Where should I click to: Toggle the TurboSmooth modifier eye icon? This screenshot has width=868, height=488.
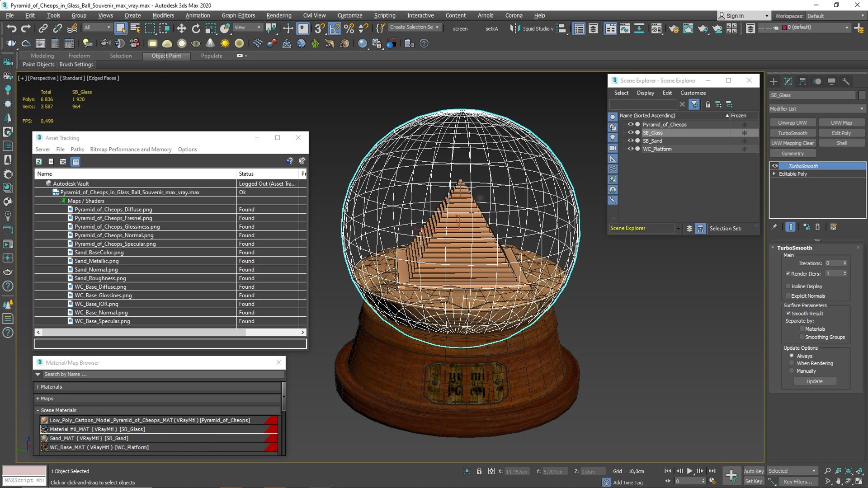click(775, 166)
